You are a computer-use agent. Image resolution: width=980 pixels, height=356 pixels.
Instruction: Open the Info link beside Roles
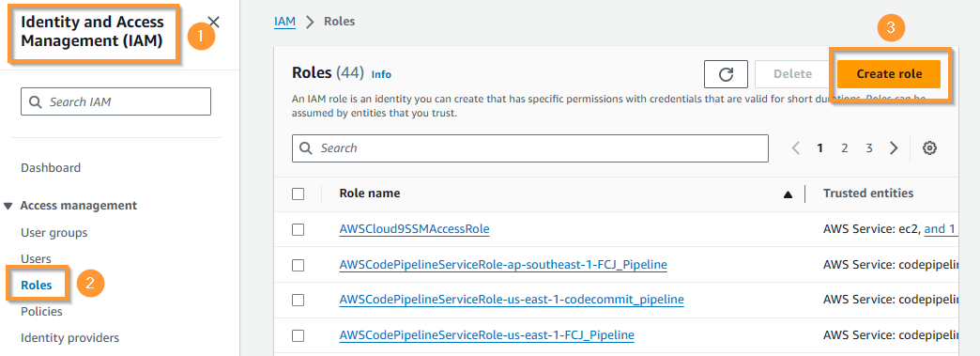click(381, 74)
